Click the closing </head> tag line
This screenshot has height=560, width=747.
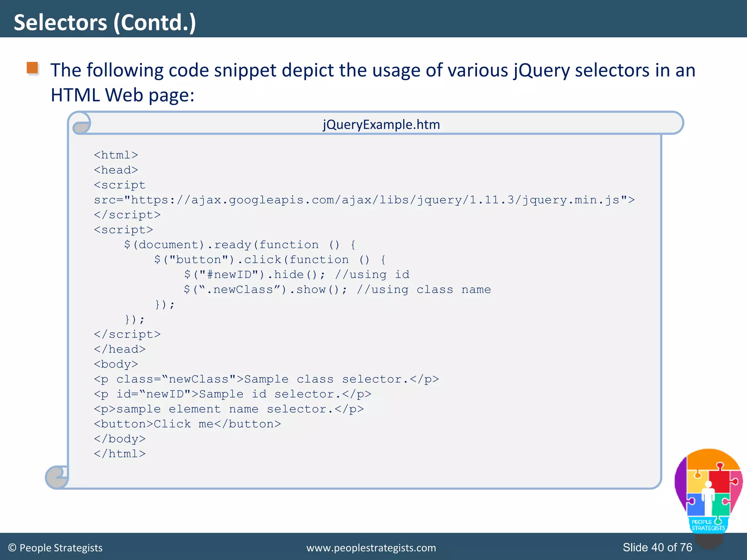[120, 349]
